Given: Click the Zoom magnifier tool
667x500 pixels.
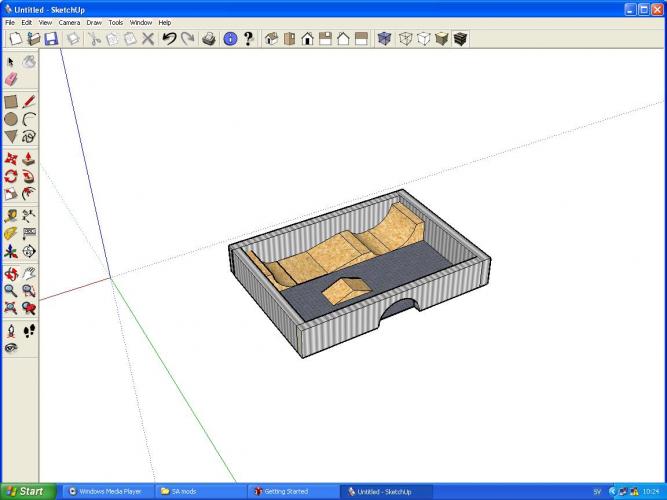Looking at the screenshot, I should [x=11, y=290].
